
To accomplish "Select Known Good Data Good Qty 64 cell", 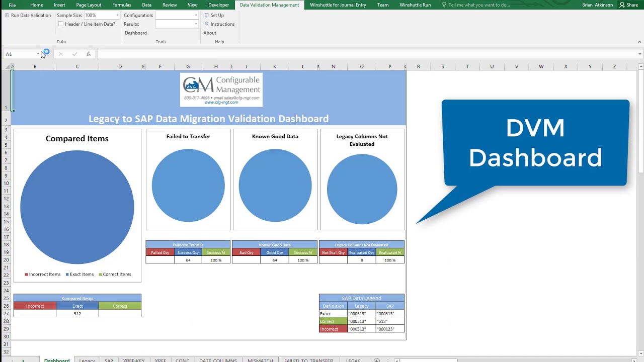I will [275, 260].
